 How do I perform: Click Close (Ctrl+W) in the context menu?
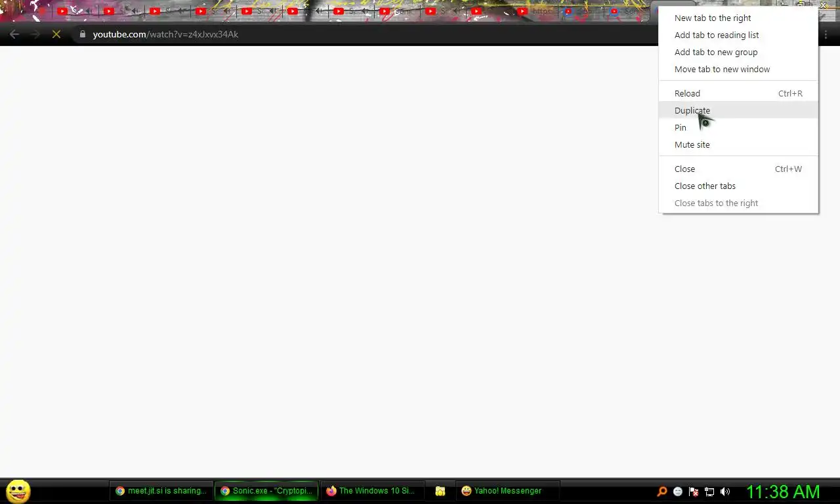738,169
